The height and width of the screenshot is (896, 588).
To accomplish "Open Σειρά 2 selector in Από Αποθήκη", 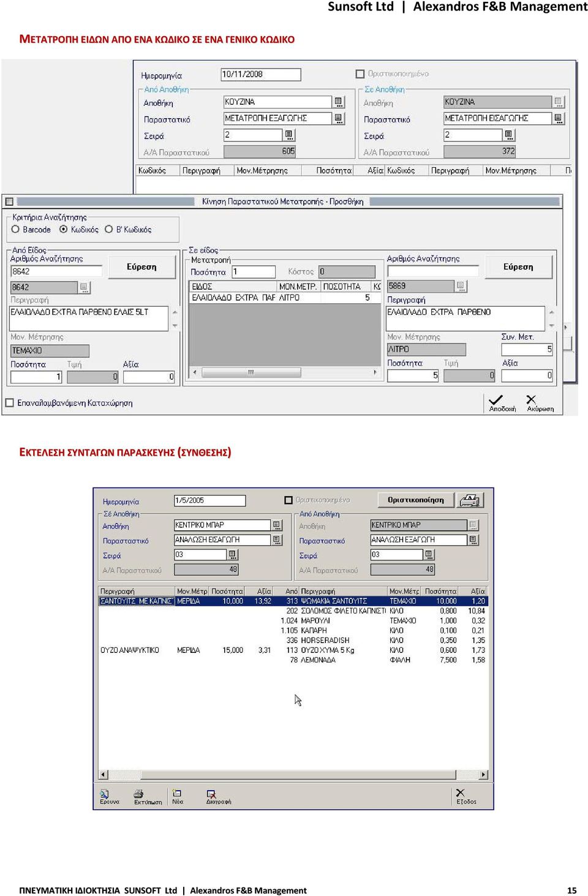I will [x=289, y=135].
